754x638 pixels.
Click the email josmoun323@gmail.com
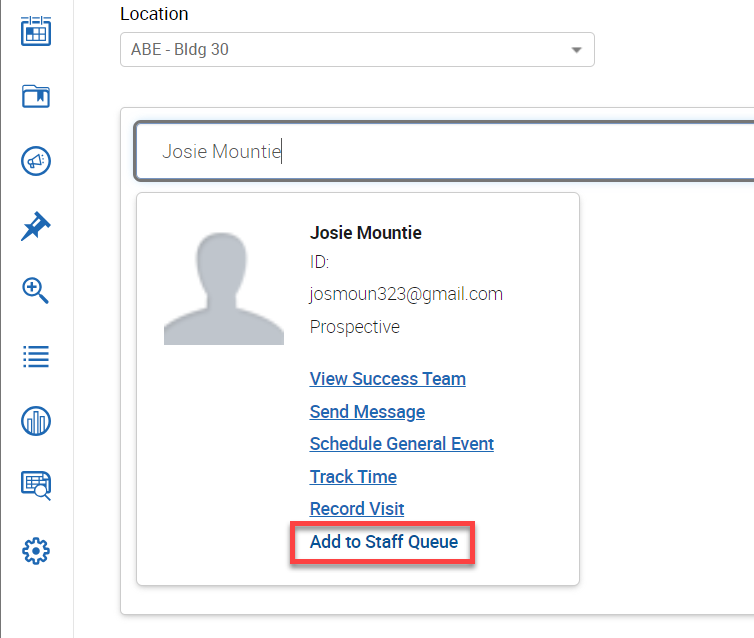point(406,294)
